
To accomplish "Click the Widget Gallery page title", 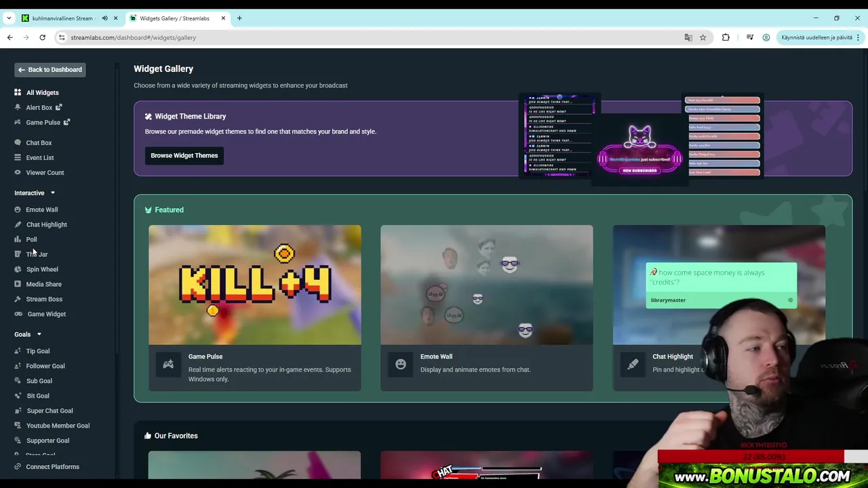I will tap(163, 68).
